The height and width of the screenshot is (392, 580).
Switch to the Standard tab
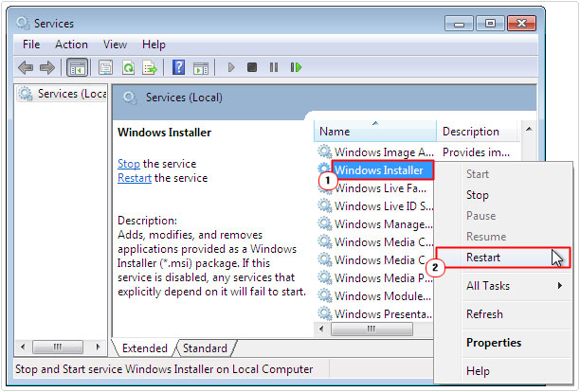tap(205, 348)
